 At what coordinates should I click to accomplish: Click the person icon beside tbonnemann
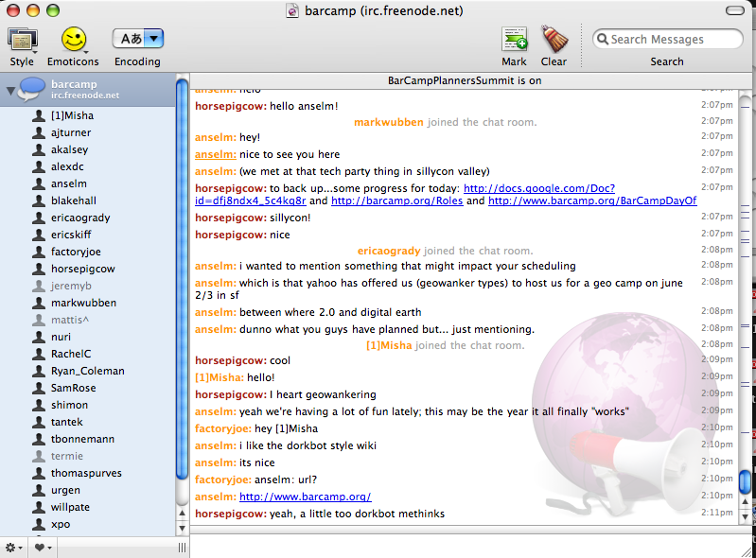39,439
